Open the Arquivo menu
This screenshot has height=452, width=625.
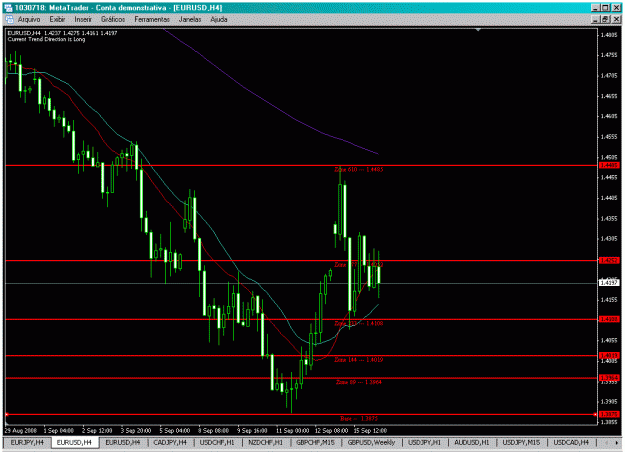click(29, 19)
